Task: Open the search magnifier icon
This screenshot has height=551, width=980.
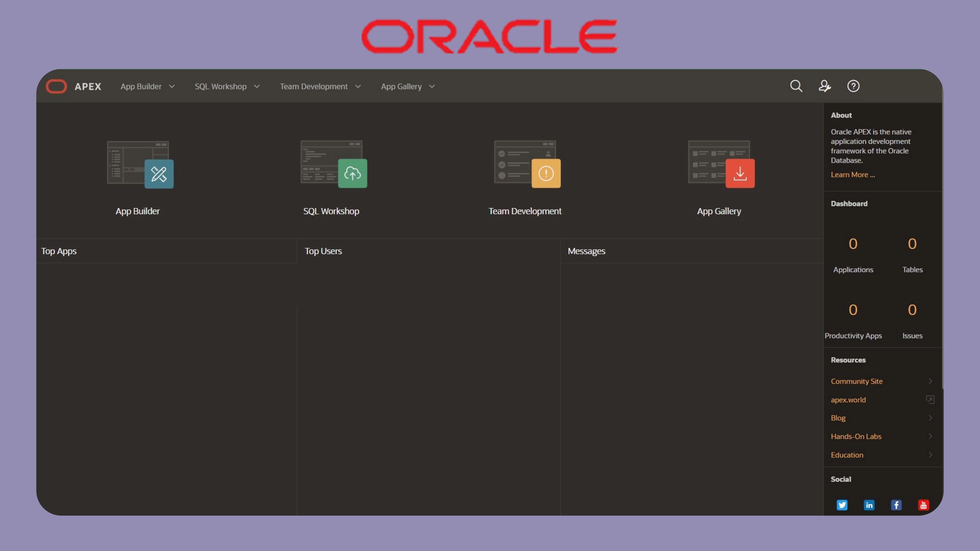Action: [x=796, y=86]
